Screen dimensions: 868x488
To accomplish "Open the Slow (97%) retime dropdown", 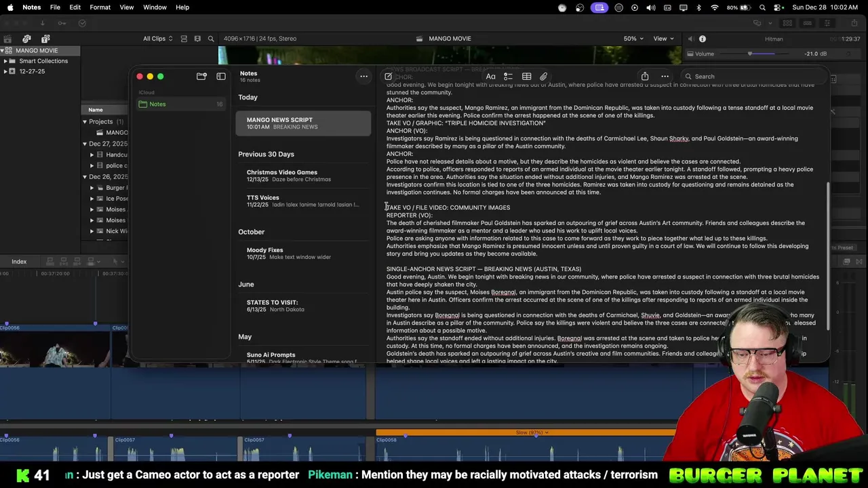I will [532, 432].
